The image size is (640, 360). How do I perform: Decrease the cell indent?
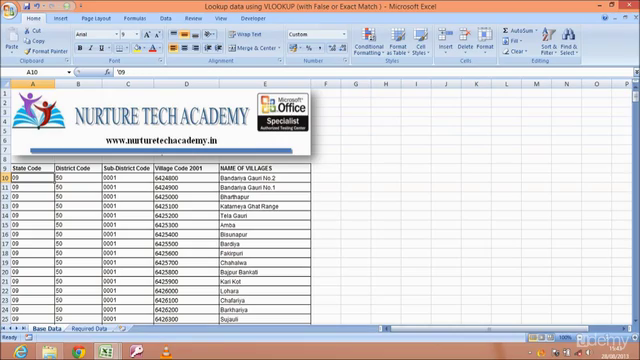(x=208, y=48)
